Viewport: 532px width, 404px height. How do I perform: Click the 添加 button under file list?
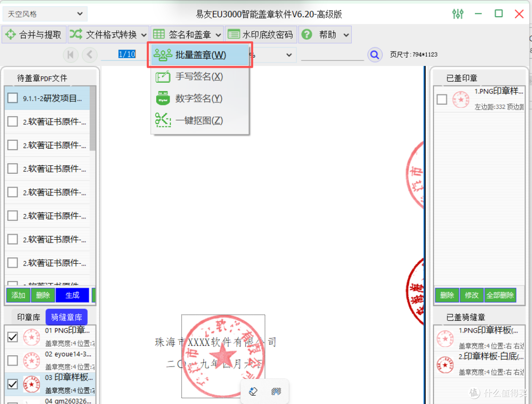[18, 295]
